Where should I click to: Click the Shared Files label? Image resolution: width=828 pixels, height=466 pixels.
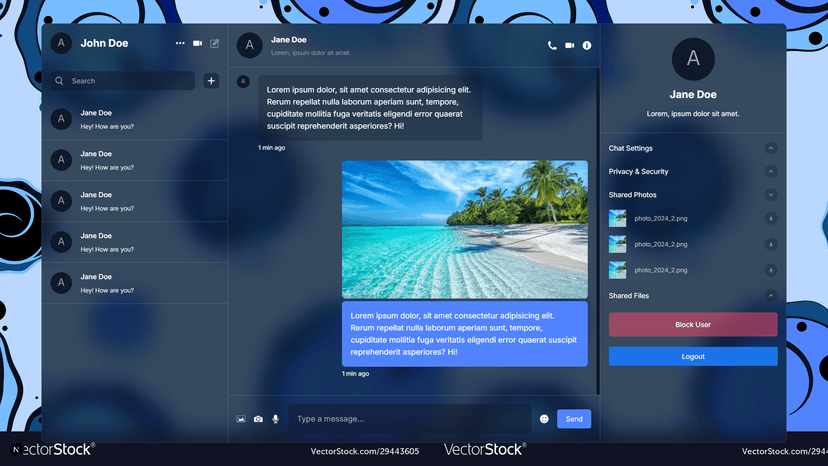pyautogui.click(x=628, y=295)
